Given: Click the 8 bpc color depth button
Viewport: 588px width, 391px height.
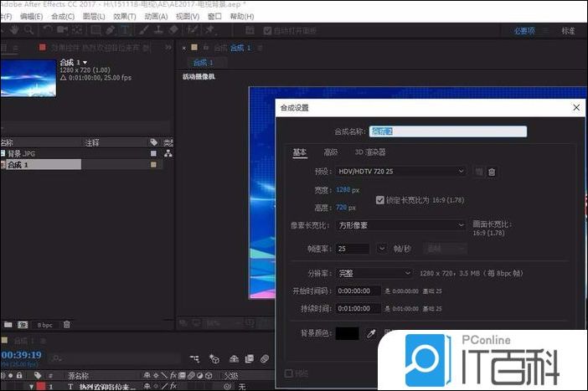Looking at the screenshot, I should (44, 324).
